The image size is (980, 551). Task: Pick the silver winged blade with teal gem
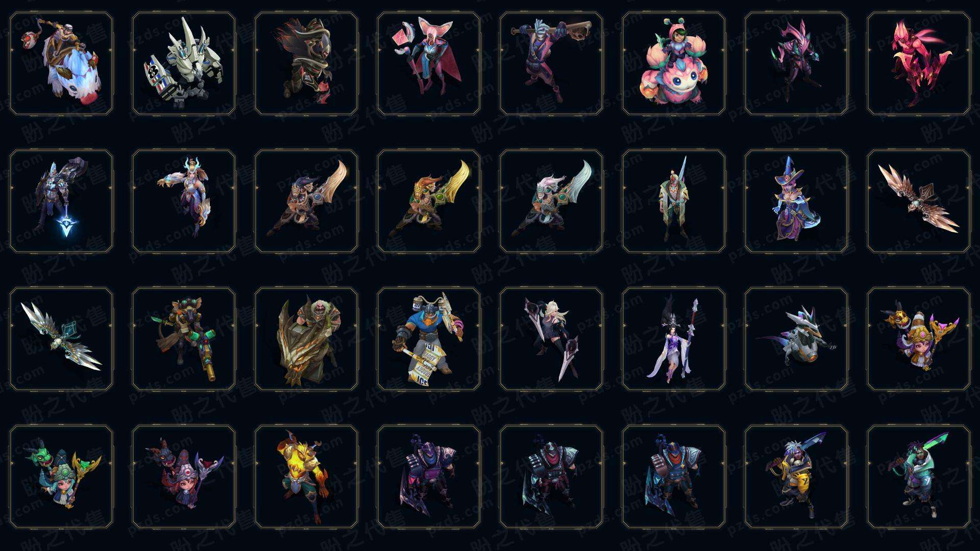(61, 339)
